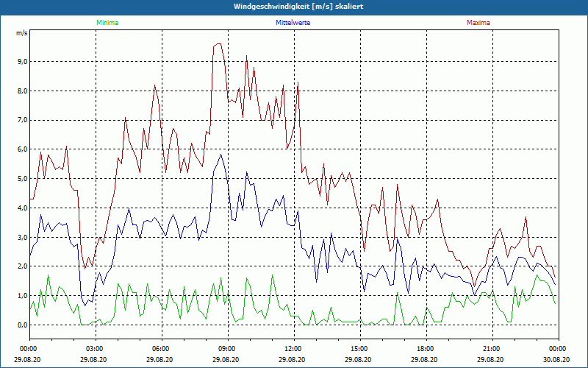
Task: Select the 15:00 time axis label
Action: click(x=359, y=349)
